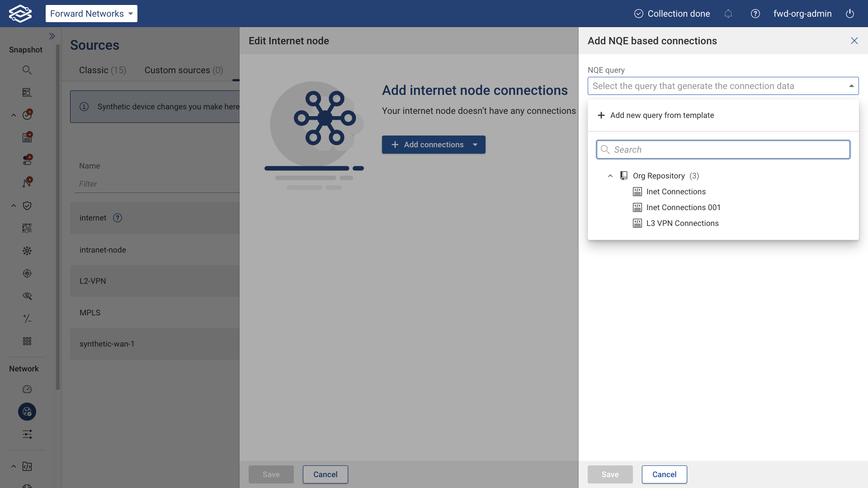Click Add new query from template
Viewport: 868px width, 488px height.
click(x=662, y=115)
